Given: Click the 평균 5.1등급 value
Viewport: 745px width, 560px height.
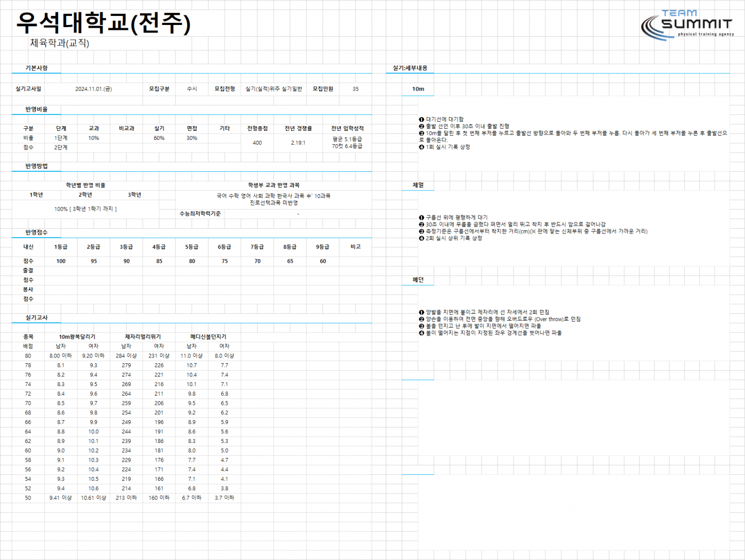Looking at the screenshot, I should coord(347,139).
